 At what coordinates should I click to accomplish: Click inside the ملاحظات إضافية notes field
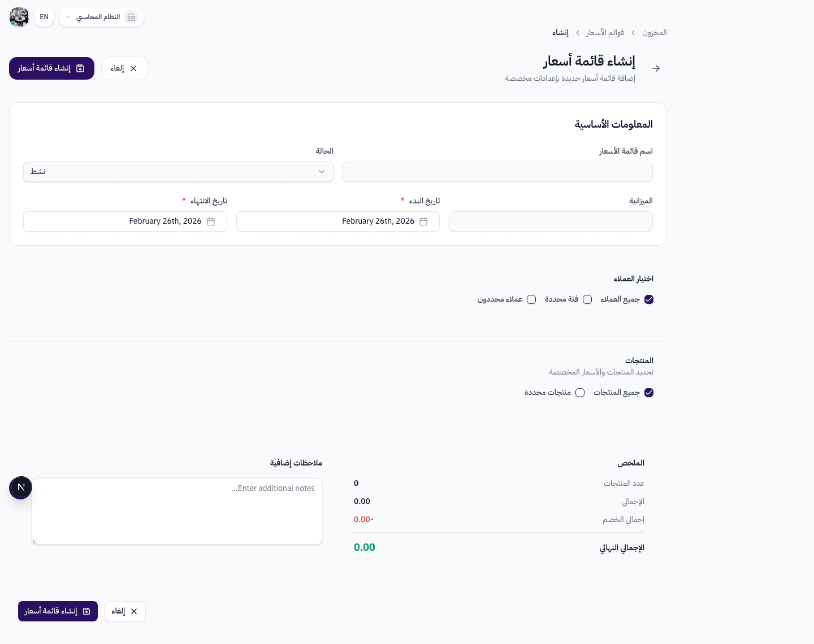pos(177,511)
